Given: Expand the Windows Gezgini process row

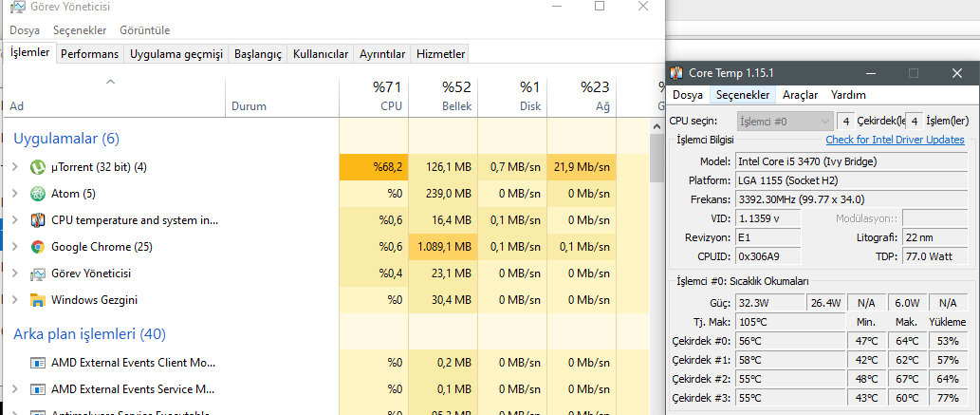Looking at the screenshot, I should (15, 300).
